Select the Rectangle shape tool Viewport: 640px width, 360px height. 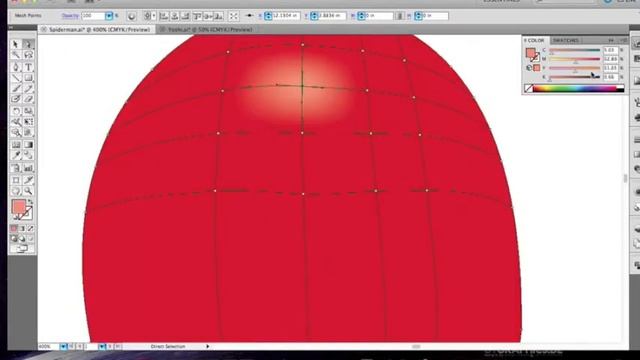click(x=28, y=78)
